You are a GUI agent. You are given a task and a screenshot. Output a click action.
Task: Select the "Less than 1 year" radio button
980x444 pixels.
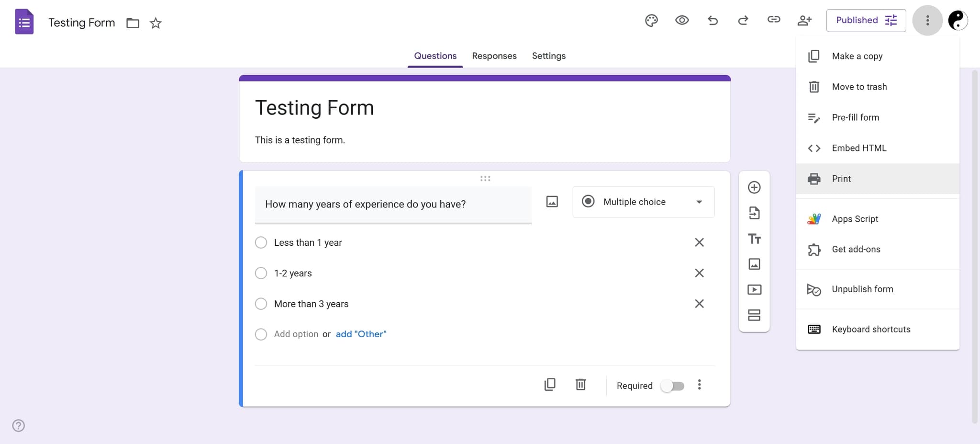click(261, 242)
